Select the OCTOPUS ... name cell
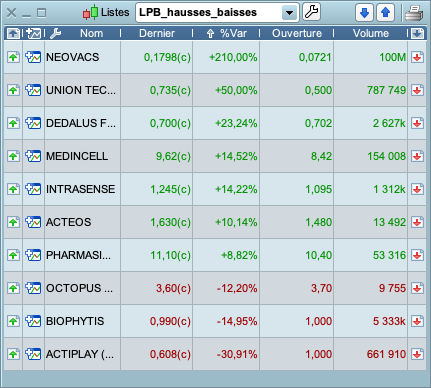 pyautogui.click(x=82, y=288)
